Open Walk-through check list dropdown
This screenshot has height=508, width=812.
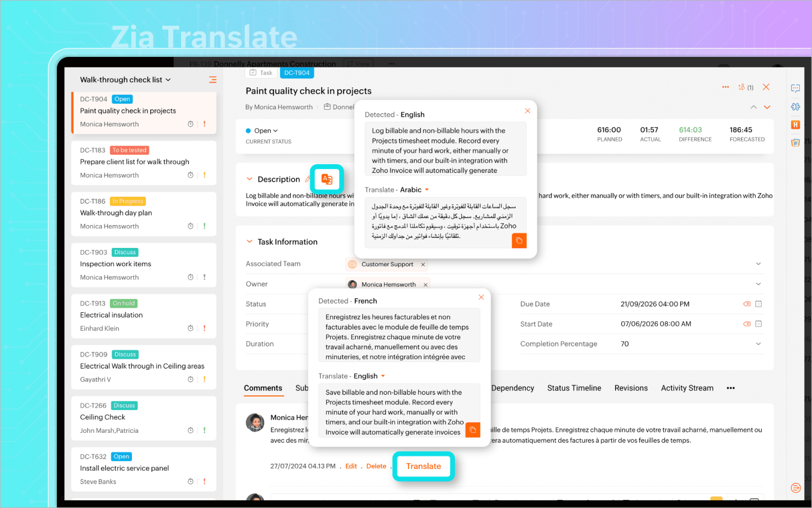(x=125, y=80)
